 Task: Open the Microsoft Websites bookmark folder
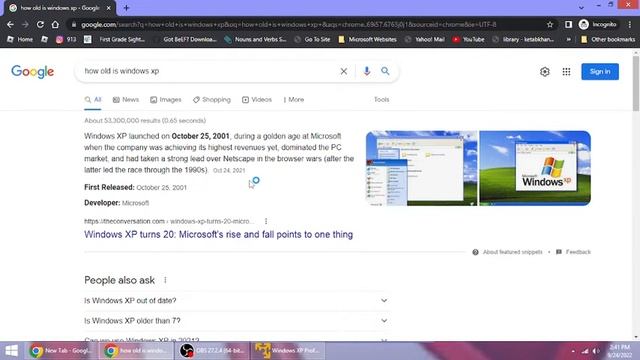(x=367, y=40)
